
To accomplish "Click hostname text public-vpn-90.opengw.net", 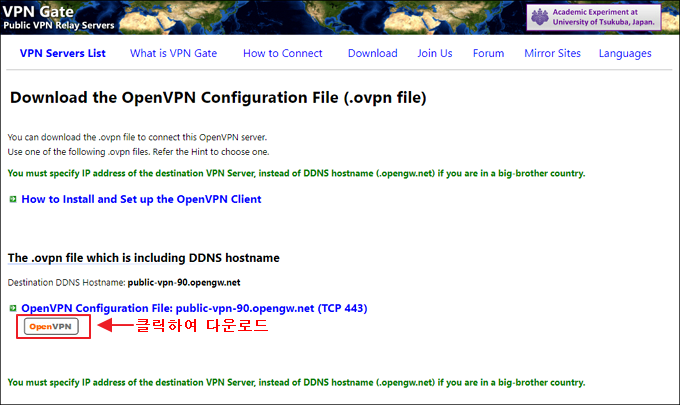I will pyautogui.click(x=184, y=283).
